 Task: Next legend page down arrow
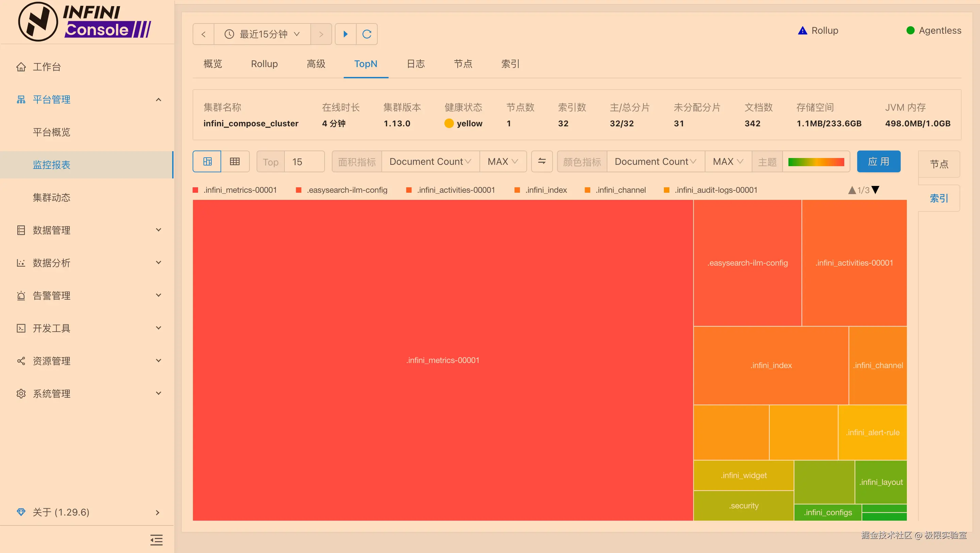tap(876, 190)
